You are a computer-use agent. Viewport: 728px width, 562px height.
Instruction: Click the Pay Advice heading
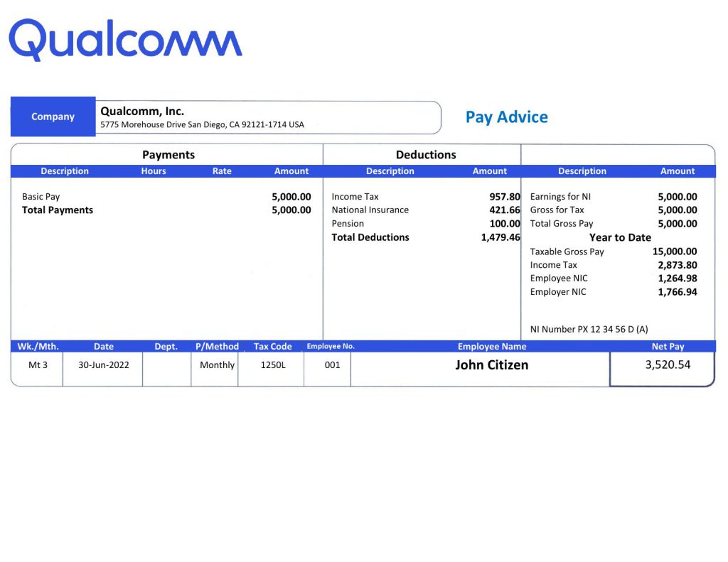[506, 117]
